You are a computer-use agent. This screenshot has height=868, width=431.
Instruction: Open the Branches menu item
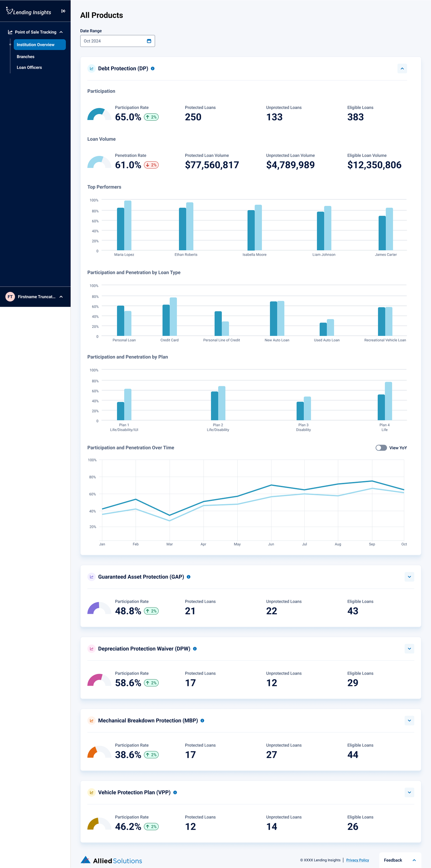26,57
